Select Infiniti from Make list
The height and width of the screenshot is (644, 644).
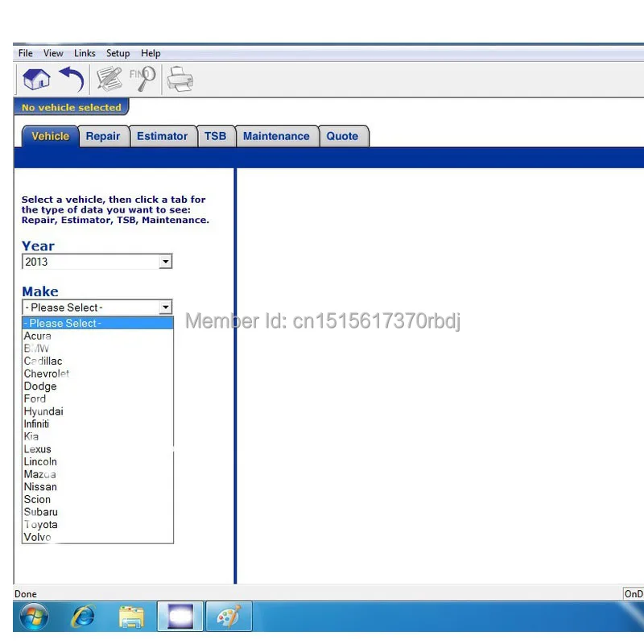(x=97, y=424)
